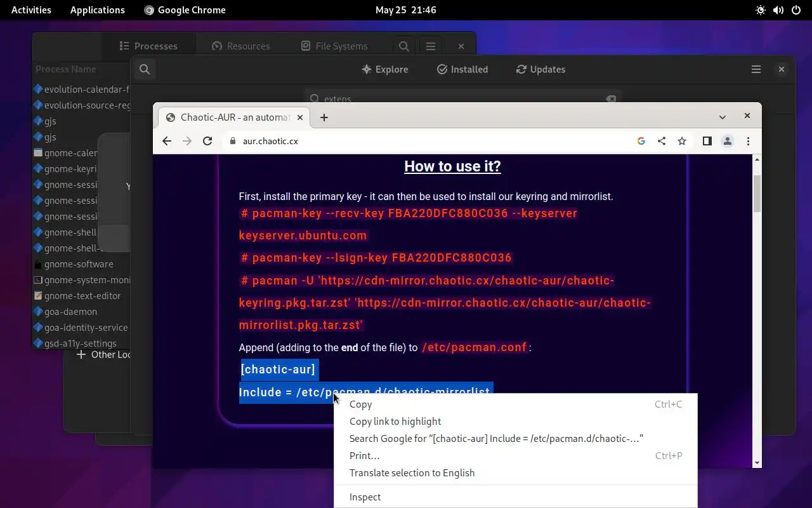Click the How to use it? heading
Screen dimensions: 812x508
(452, 166)
